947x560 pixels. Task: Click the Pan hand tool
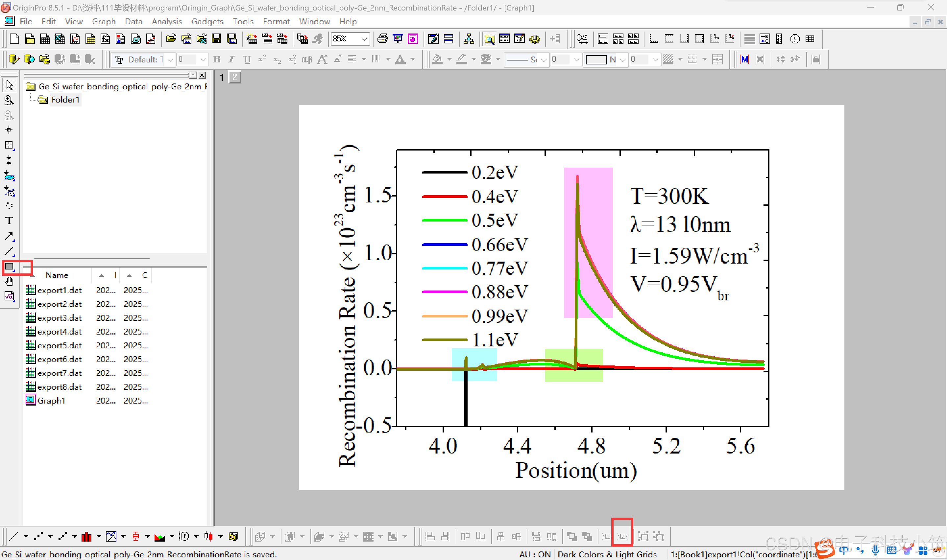(9, 282)
